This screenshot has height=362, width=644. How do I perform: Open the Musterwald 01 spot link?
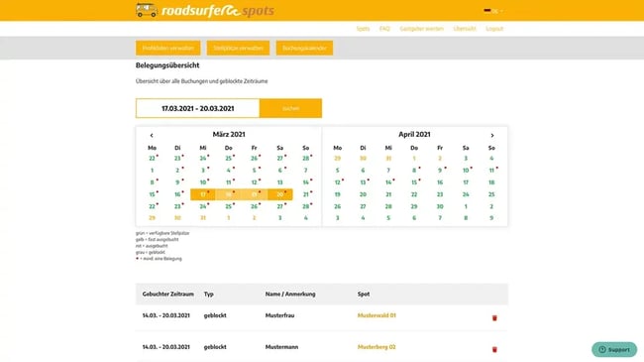coord(376,315)
